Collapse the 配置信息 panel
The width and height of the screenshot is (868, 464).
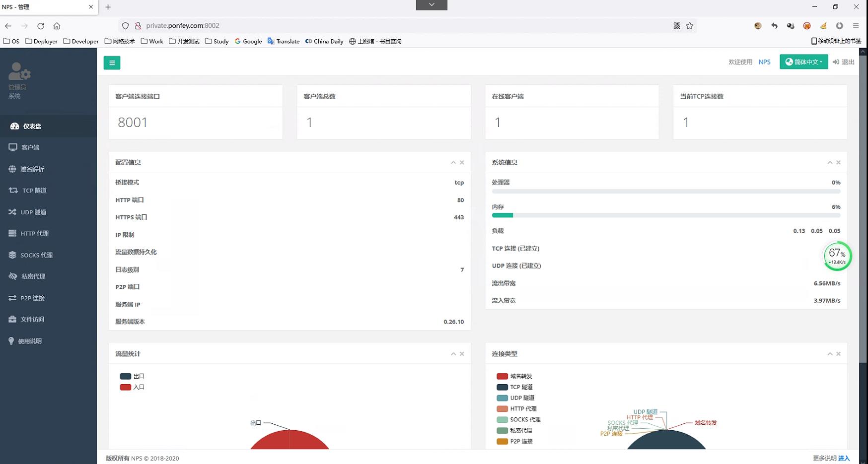pyautogui.click(x=453, y=162)
